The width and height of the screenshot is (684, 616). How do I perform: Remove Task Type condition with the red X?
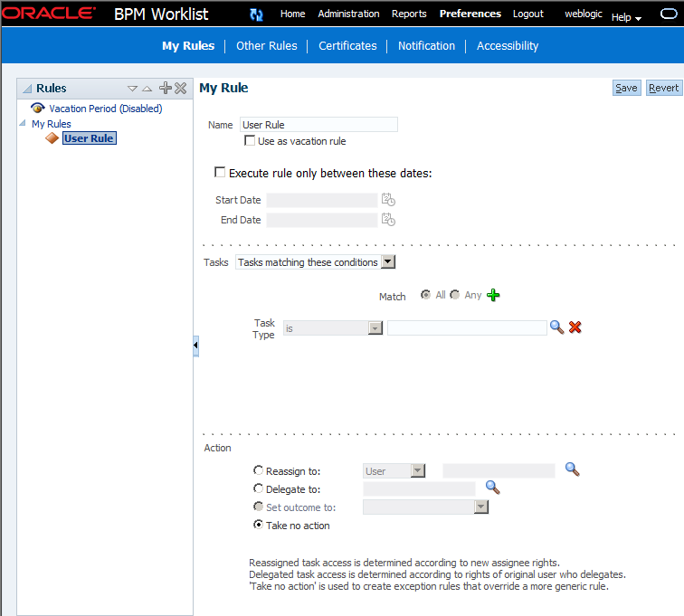click(575, 327)
